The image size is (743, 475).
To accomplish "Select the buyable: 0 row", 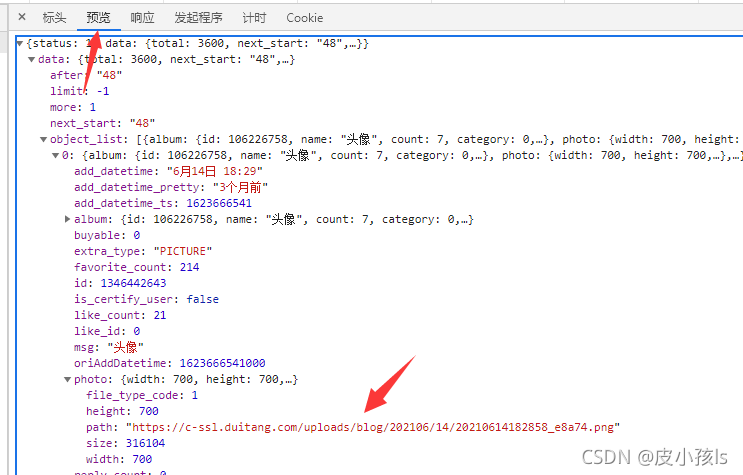I will pos(107,235).
